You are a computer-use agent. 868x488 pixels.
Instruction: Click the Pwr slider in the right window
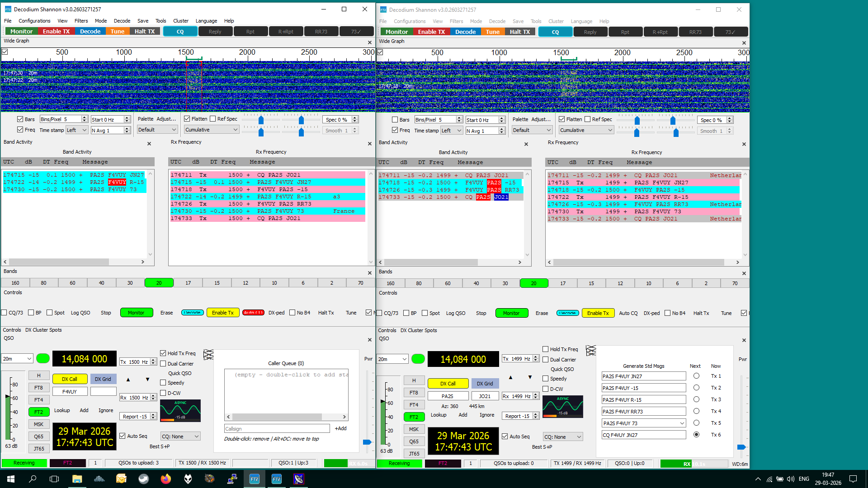click(x=741, y=447)
